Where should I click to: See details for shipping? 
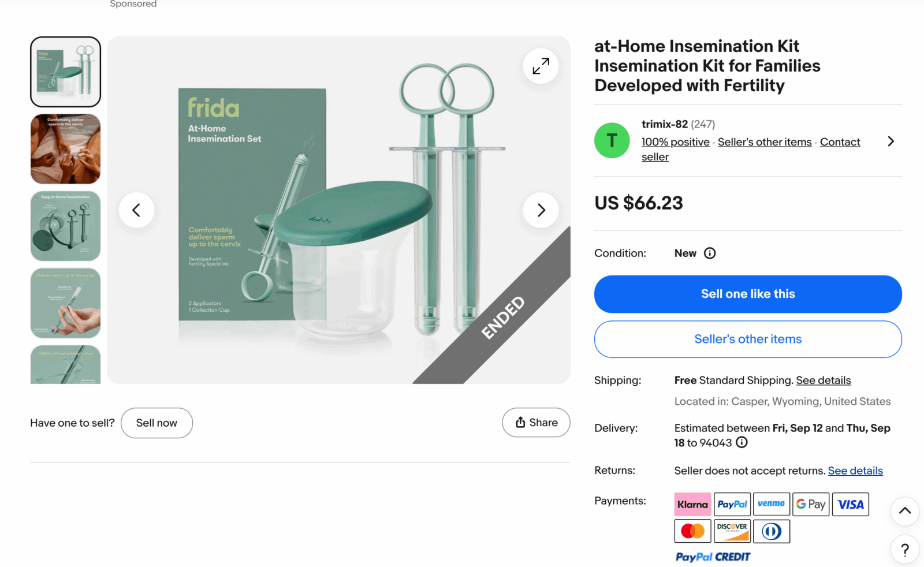(x=823, y=381)
